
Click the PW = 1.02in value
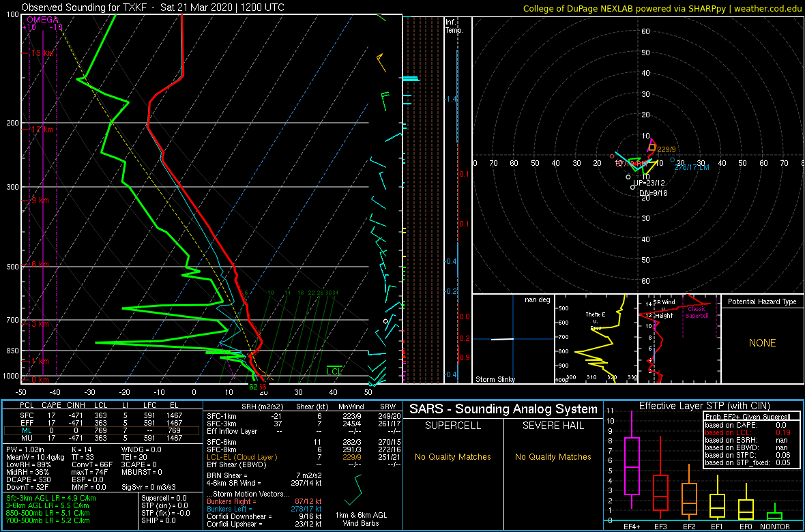tap(25, 450)
